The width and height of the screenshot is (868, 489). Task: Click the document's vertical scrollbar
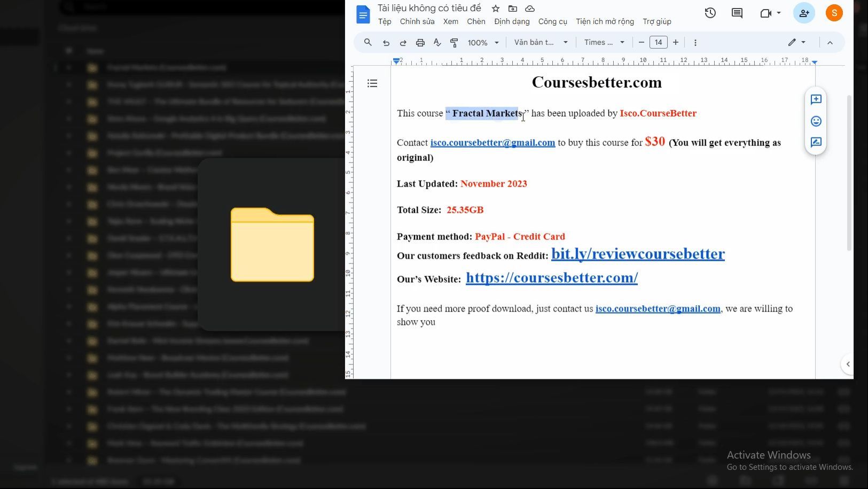pyautogui.click(x=849, y=173)
